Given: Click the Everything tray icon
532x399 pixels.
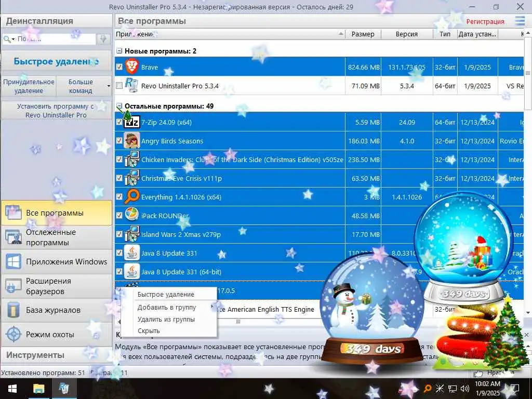Looking at the screenshot, I should (428, 389).
